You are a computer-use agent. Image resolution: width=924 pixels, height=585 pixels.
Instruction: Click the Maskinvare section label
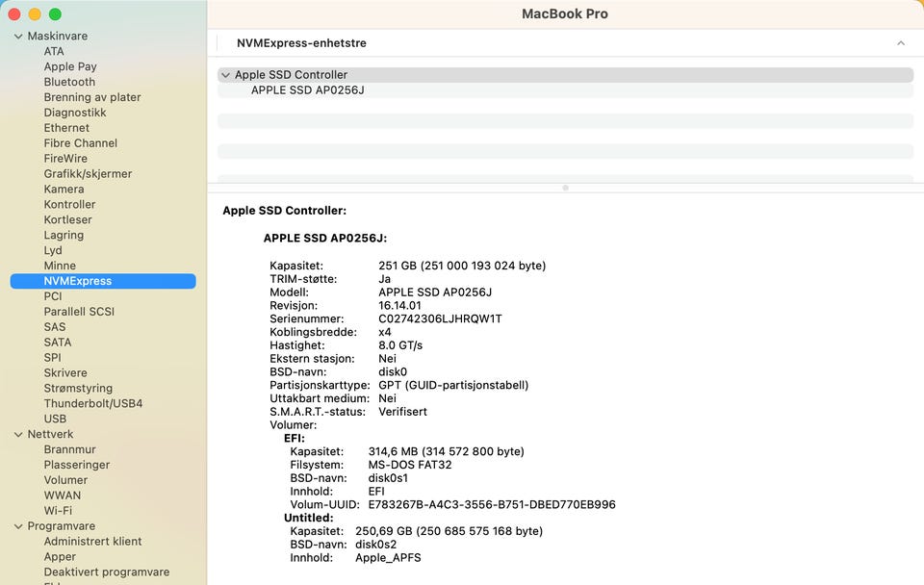(x=58, y=36)
